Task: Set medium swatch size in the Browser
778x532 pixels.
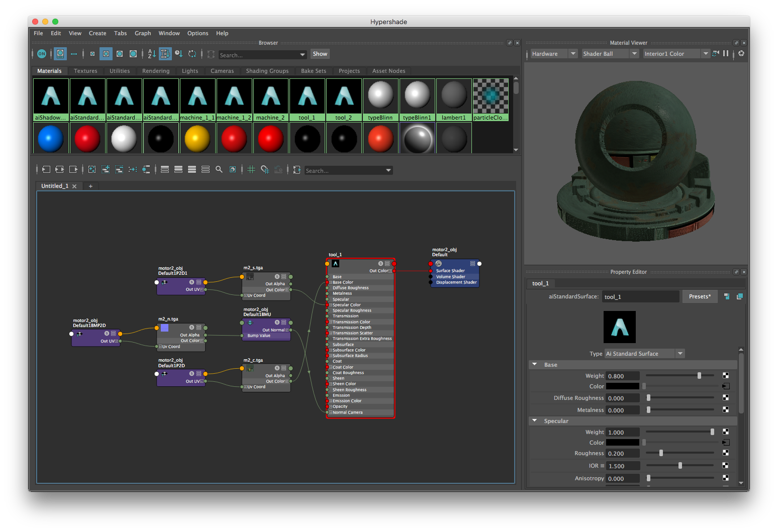Action: 106,54
